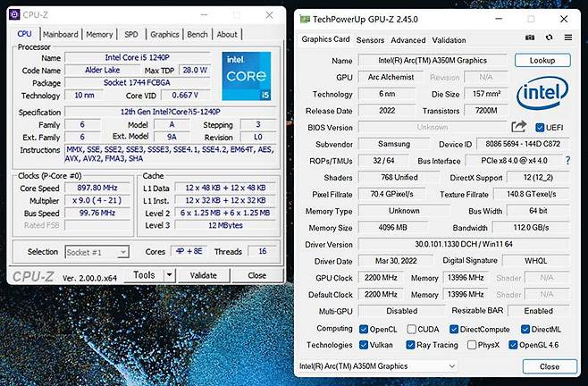Click the Pixel Fillrate 70.4 GPixel/s field
Viewport: 588px width, 386px height.
(x=392, y=194)
